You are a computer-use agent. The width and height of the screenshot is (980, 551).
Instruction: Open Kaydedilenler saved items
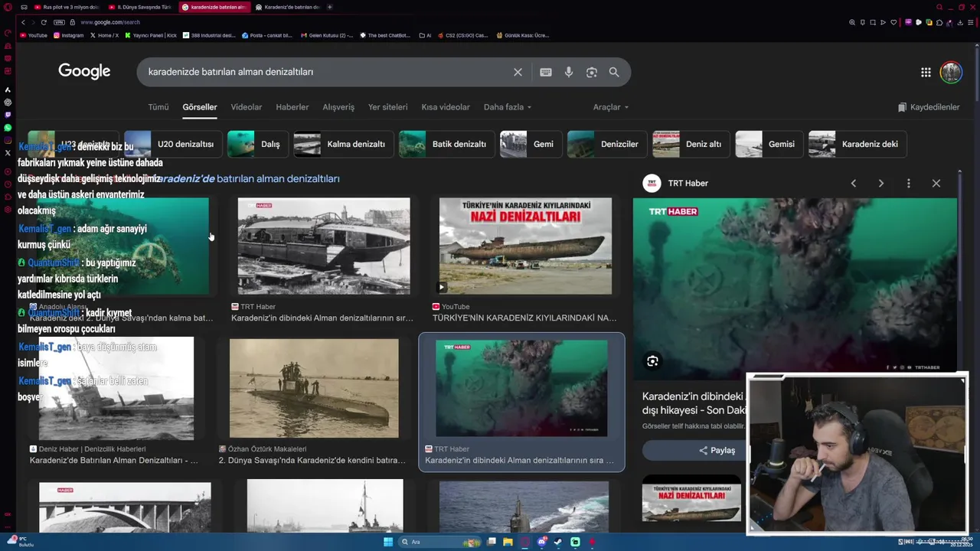[x=929, y=107]
